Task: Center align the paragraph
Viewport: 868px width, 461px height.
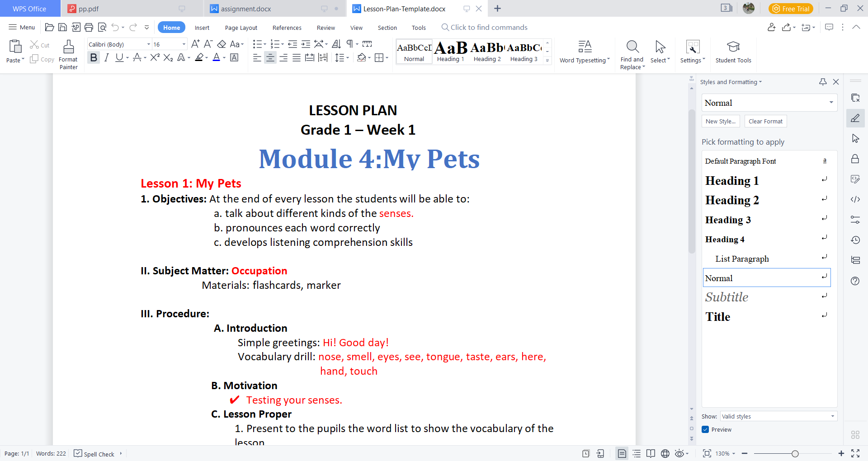Action: point(270,57)
